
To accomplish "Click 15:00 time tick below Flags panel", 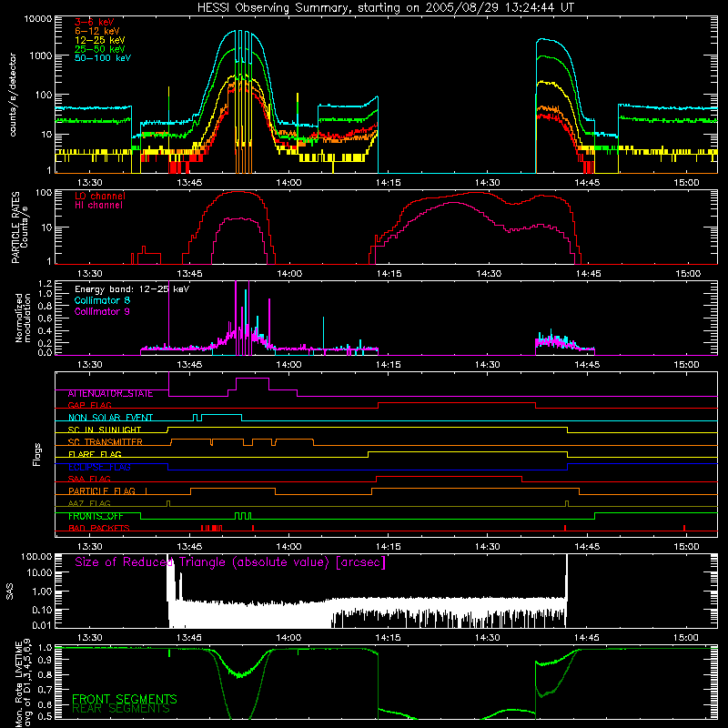I will coord(686,547).
